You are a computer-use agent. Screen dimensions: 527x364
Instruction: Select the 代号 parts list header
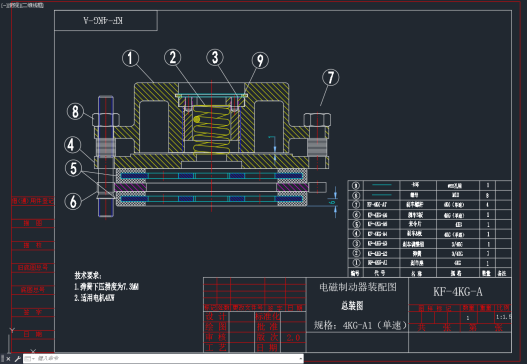click(379, 273)
